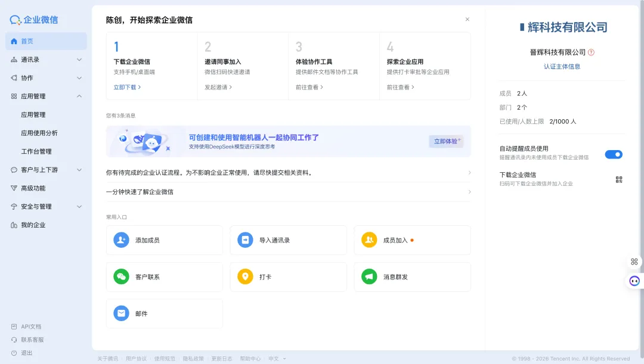Expand the 客户与上下游 chevron
644x364 pixels.
(x=79, y=169)
